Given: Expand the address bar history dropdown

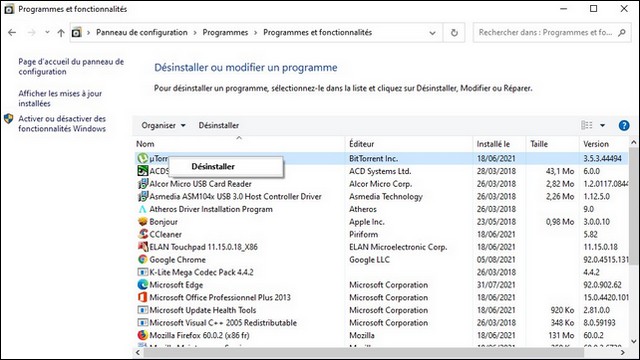Looking at the screenshot, I should click(x=432, y=33).
